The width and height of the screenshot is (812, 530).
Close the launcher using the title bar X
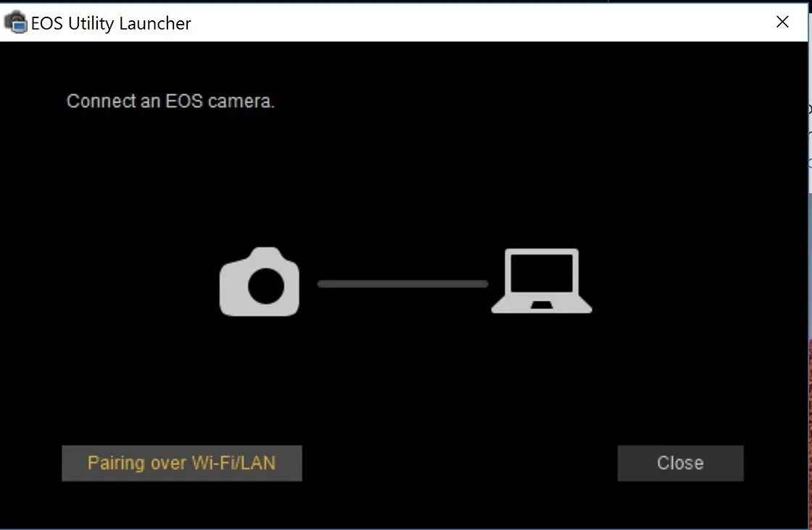[782, 22]
